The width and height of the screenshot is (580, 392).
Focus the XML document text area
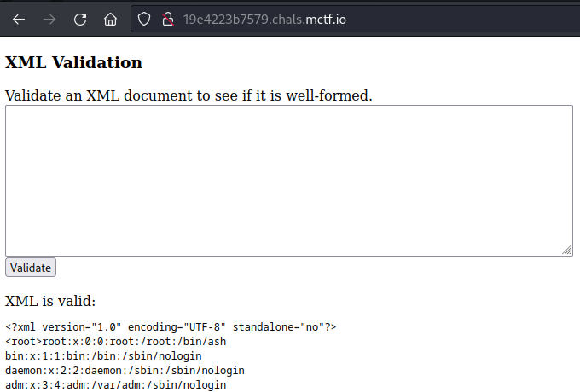[x=288, y=180]
